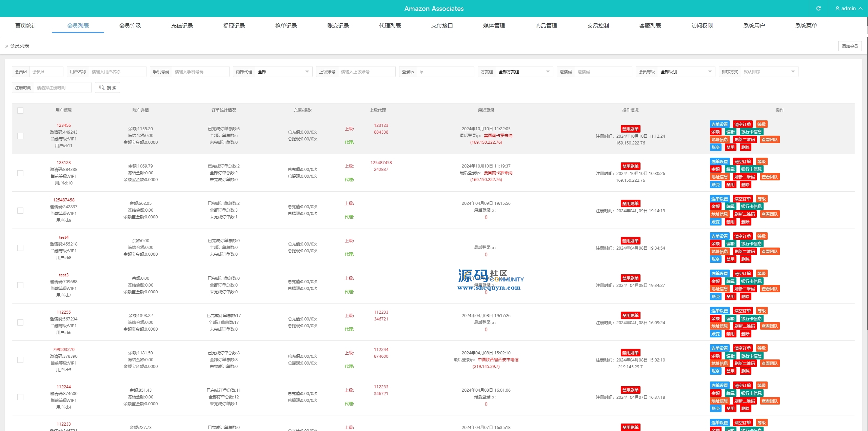The width and height of the screenshot is (868, 431).
Task: Expand the admin menu chevron
Action: [x=861, y=8]
